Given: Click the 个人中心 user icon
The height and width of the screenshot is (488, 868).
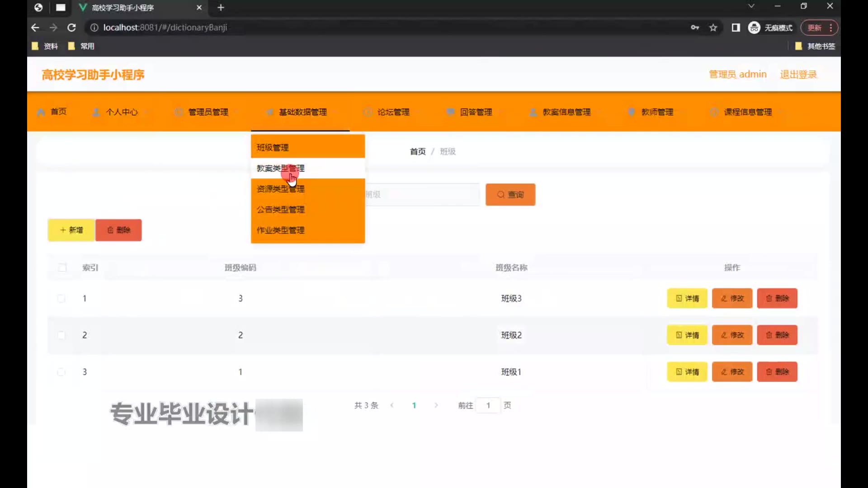Looking at the screenshot, I should tap(96, 112).
